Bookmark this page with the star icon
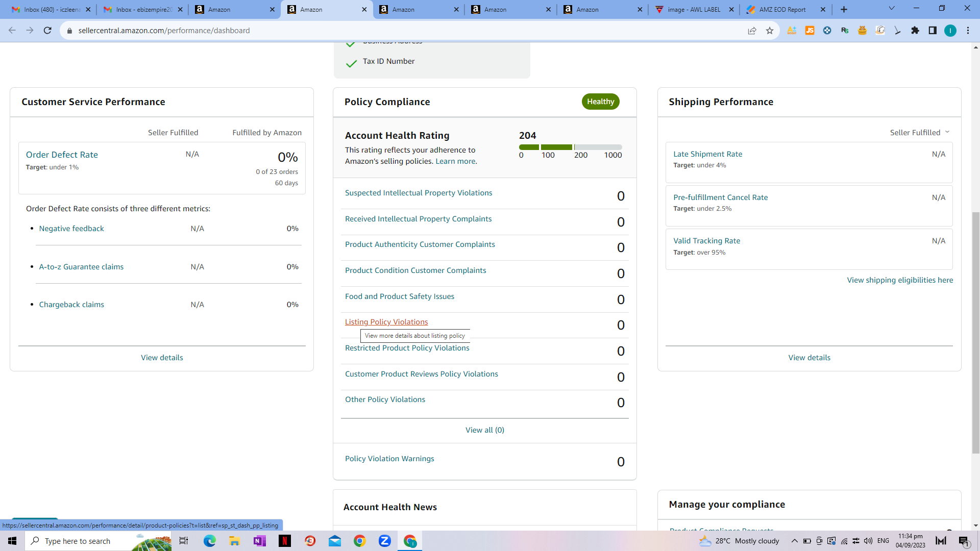 click(x=770, y=31)
